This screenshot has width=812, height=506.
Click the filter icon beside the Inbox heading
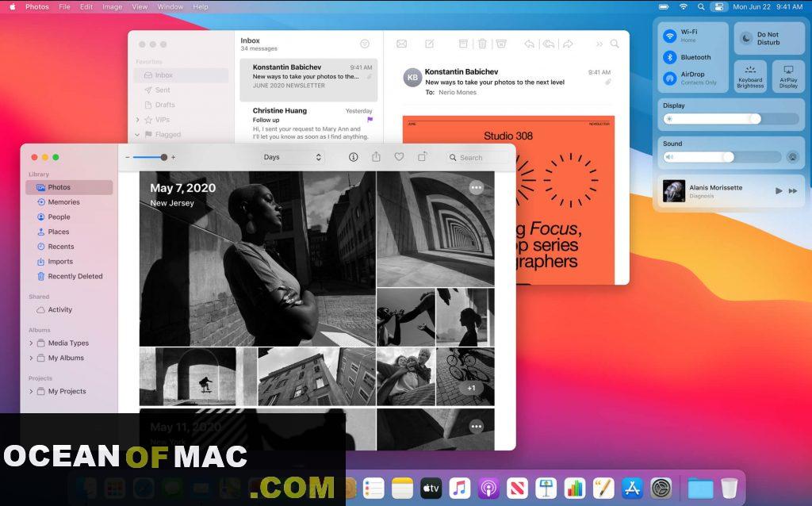365,44
